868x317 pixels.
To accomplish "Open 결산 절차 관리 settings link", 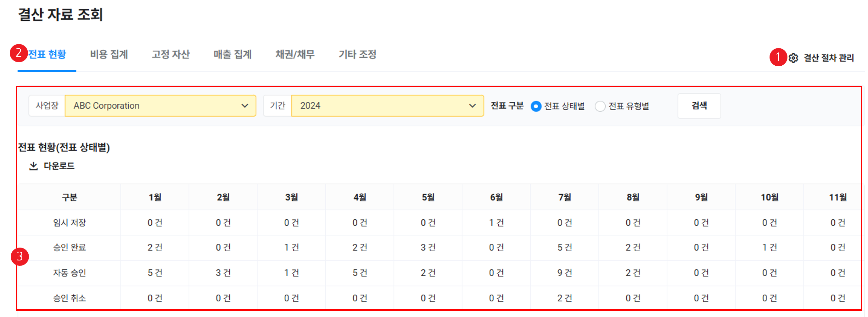I will 829,58.
